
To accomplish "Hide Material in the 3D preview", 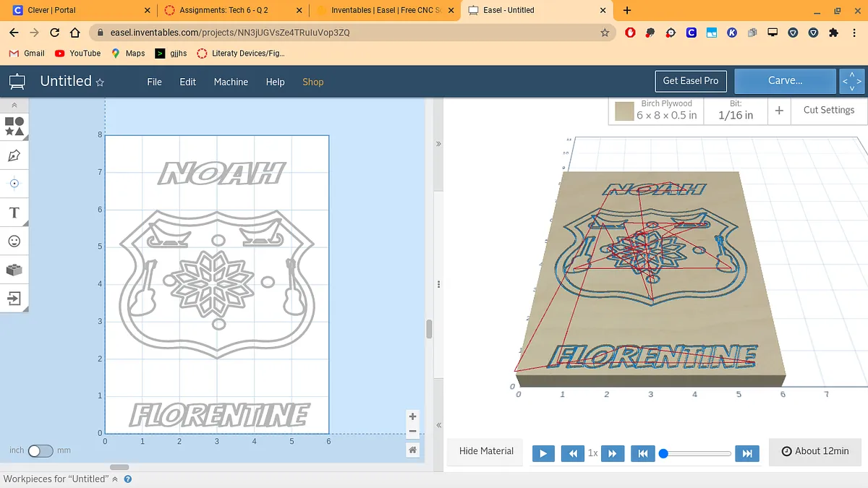I will coord(486,451).
